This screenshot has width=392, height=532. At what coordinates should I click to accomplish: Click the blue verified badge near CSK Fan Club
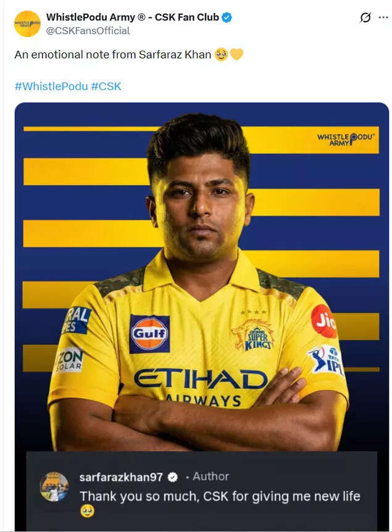tap(227, 17)
